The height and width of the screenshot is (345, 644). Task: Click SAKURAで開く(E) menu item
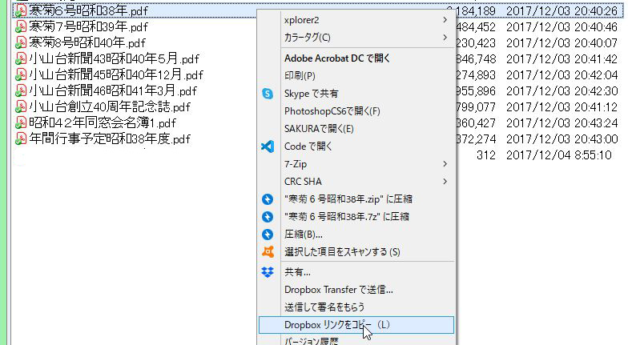click(x=319, y=129)
